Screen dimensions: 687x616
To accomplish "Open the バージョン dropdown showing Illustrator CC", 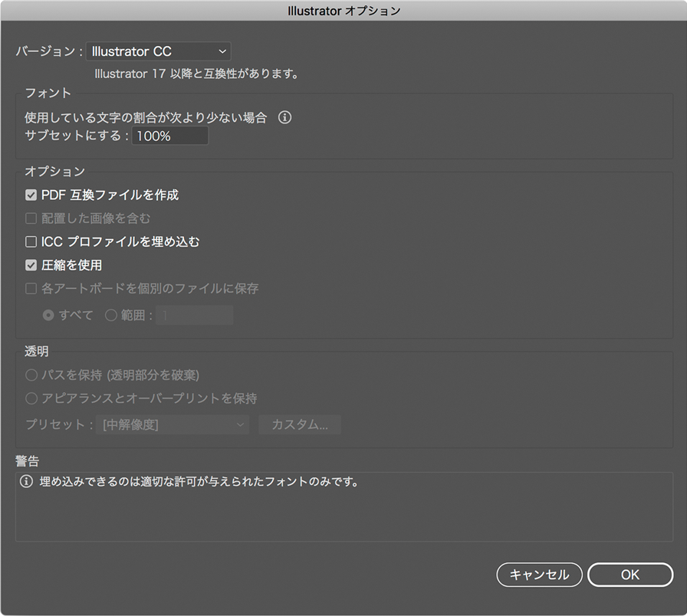I will (158, 51).
